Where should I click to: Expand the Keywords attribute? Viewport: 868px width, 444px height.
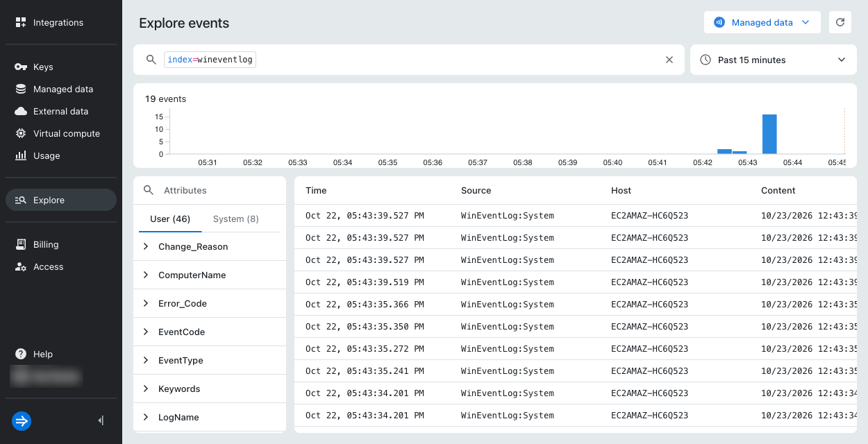pos(146,388)
